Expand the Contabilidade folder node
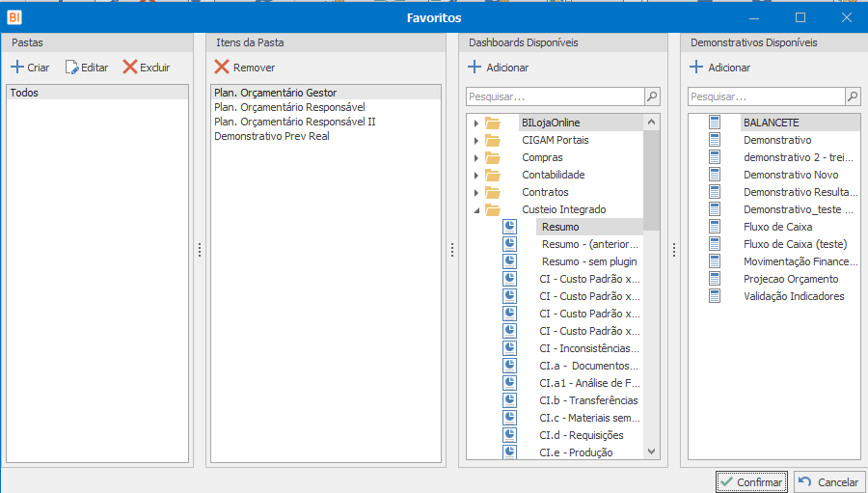 coord(475,176)
